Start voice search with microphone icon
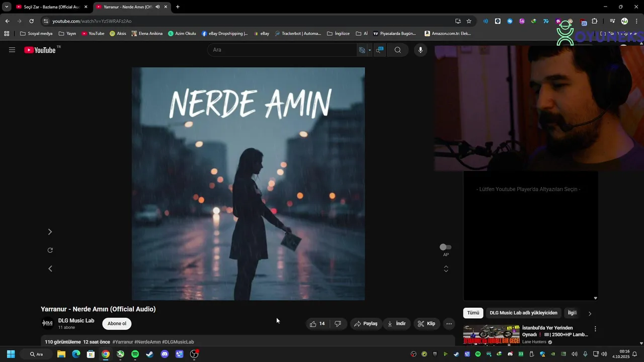The height and width of the screenshot is (362, 644). click(x=421, y=50)
